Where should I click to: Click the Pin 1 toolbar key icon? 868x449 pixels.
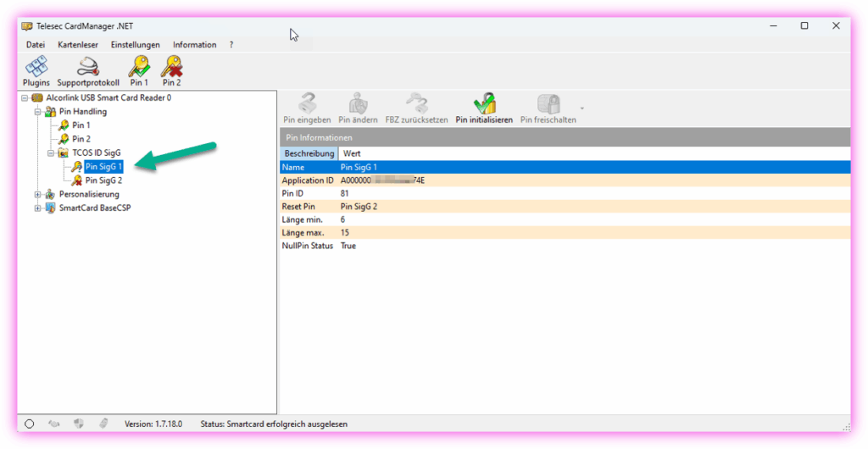[x=138, y=67]
